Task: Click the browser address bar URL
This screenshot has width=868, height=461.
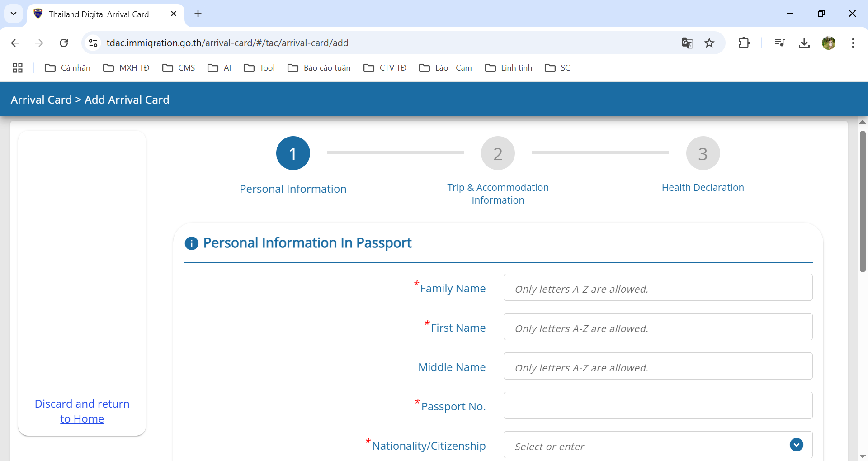Action: coord(227,43)
